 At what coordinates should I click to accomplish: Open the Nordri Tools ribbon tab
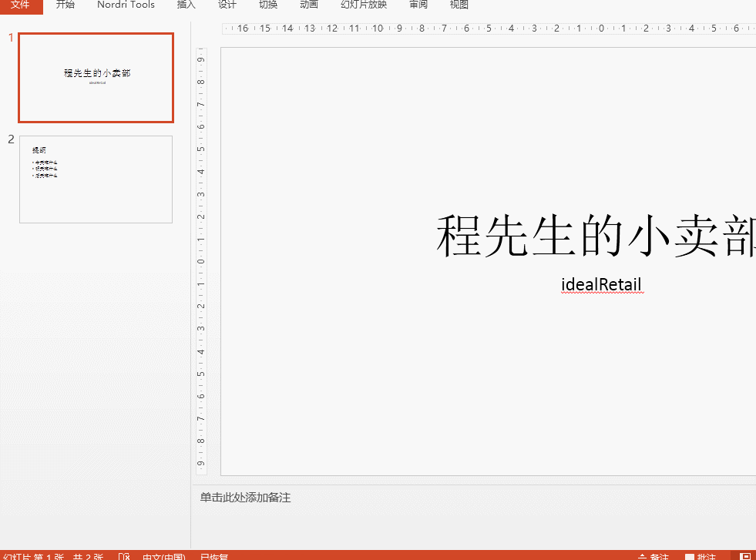[125, 5]
